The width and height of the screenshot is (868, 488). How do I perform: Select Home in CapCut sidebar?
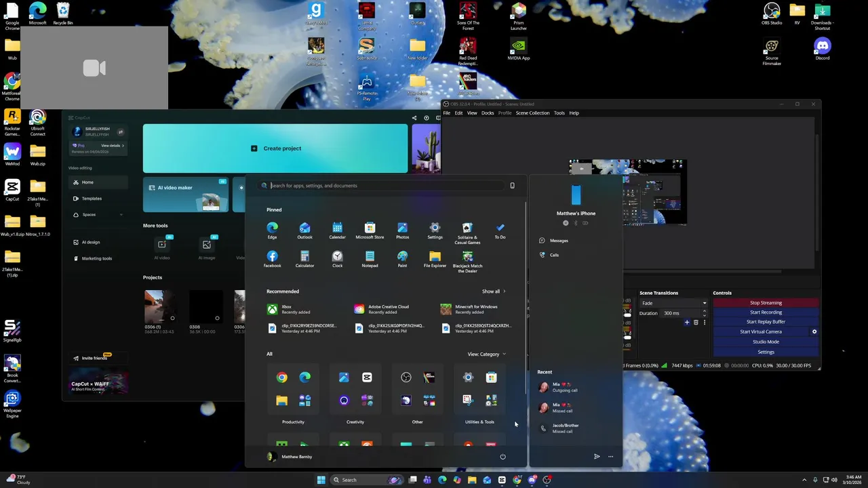pos(98,182)
